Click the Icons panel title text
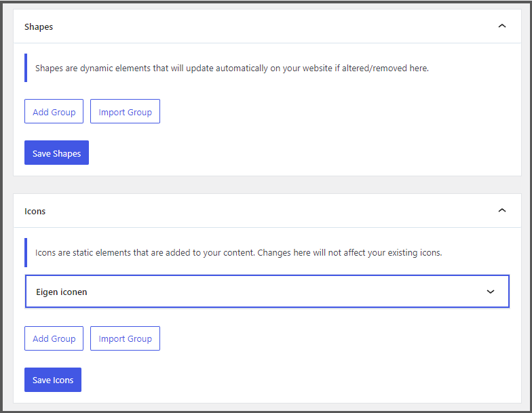The image size is (532, 413). click(35, 211)
